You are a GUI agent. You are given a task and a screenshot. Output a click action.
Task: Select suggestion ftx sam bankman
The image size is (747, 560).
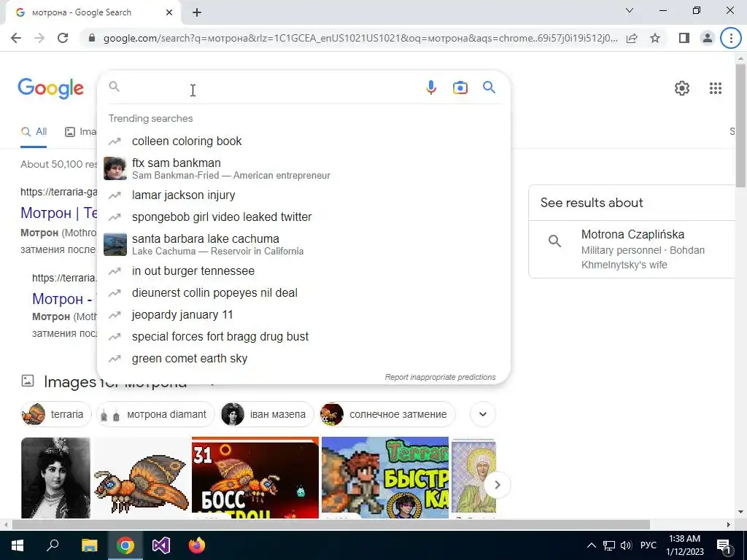303,168
